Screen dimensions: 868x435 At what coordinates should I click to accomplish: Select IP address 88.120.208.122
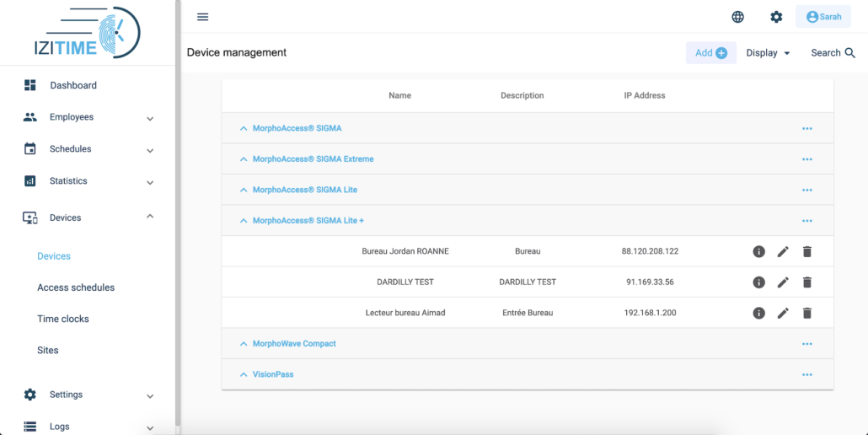650,251
